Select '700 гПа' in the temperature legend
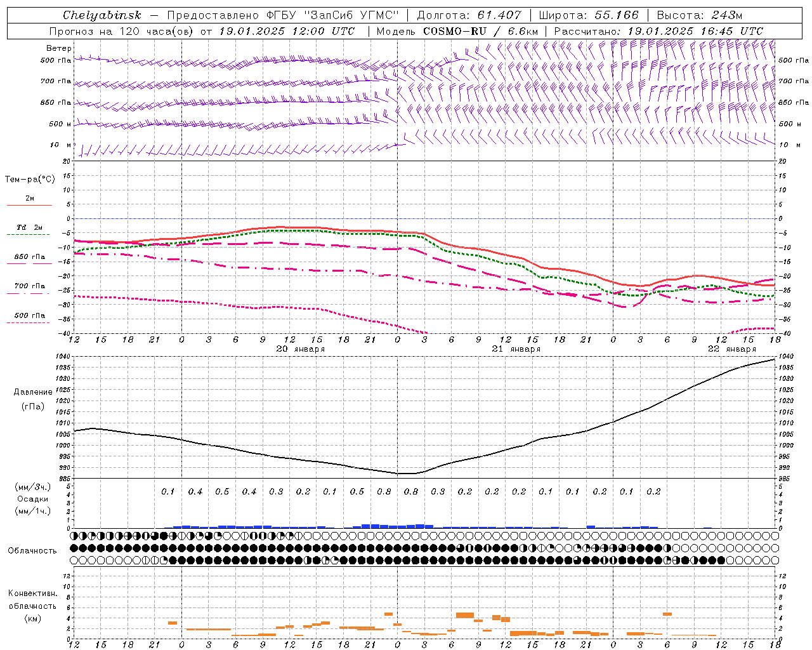 tap(30, 286)
